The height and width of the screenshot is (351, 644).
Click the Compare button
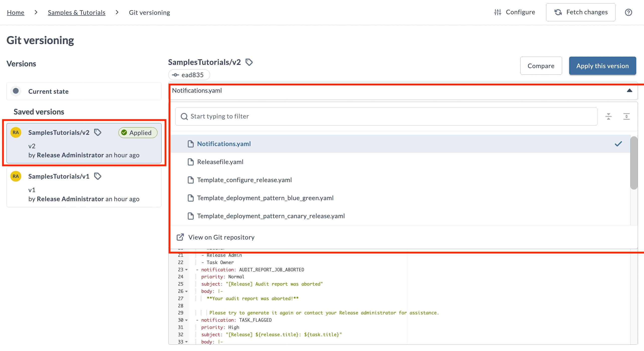coord(541,66)
